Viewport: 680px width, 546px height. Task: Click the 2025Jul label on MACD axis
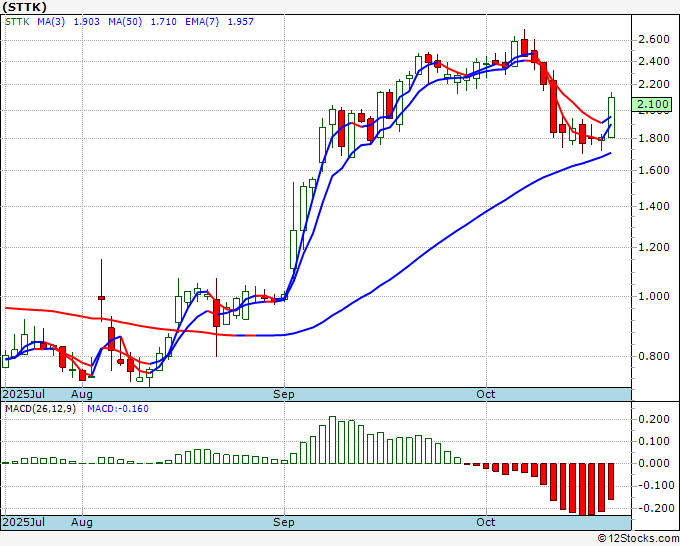pyautogui.click(x=24, y=522)
